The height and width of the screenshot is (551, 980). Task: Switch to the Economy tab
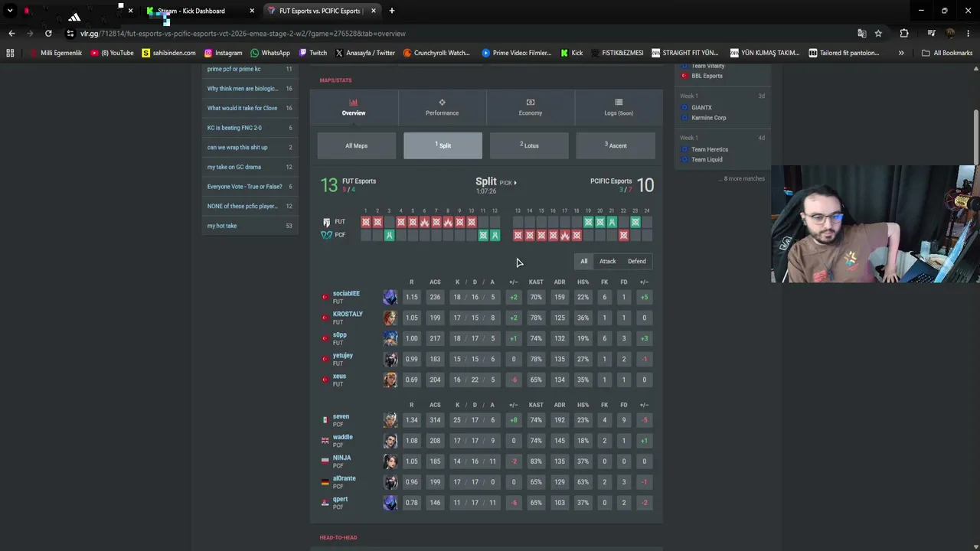coord(530,107)
